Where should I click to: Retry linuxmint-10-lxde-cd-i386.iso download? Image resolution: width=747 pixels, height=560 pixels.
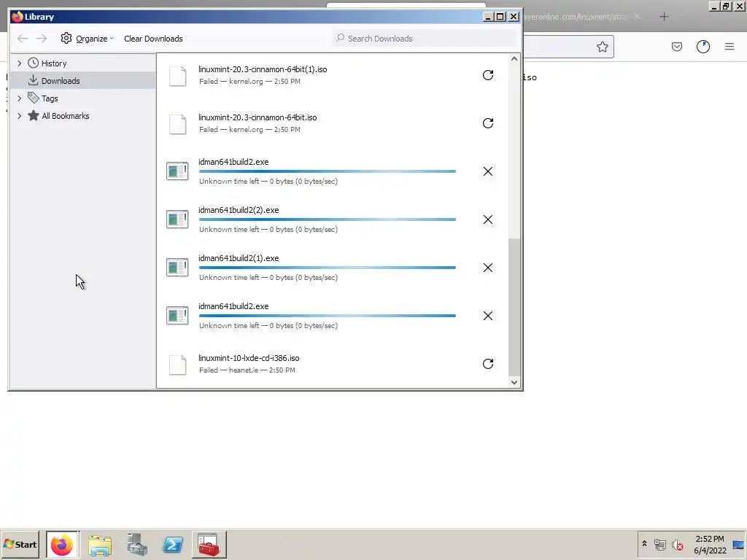[x=487, y=364]
